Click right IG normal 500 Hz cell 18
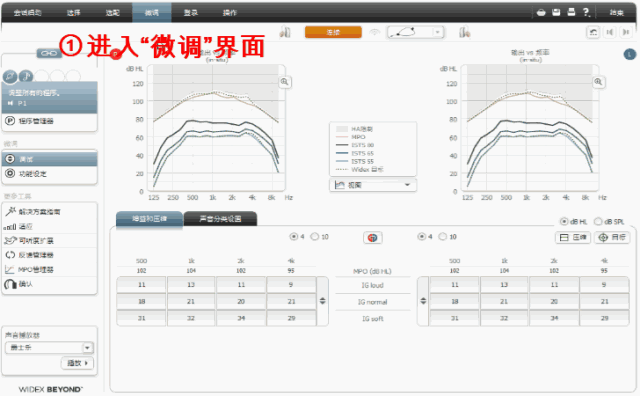Viewport: 640px width, 396px height. 454,301
